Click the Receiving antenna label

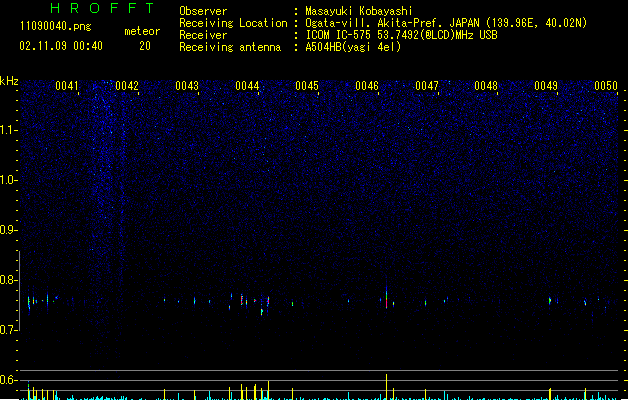coord(230,47)
